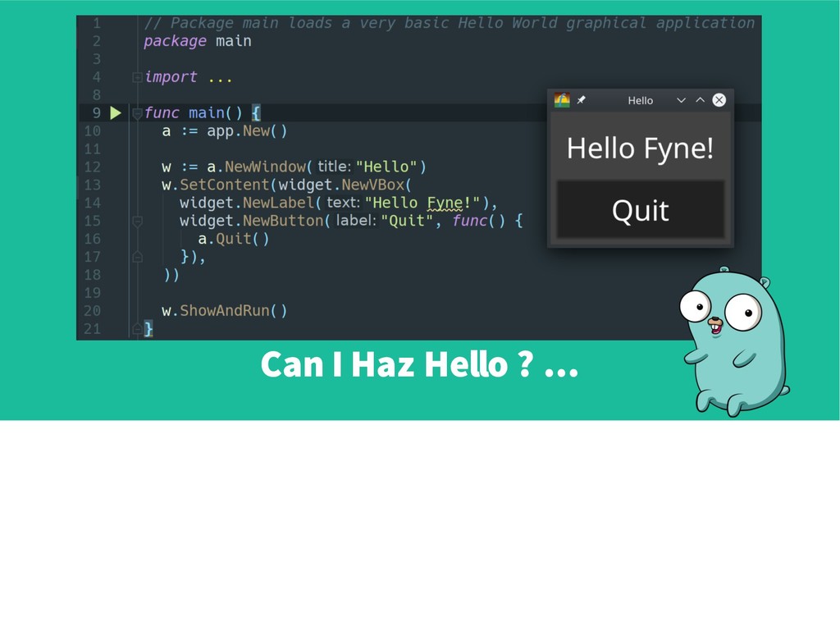Click a.Quit() on line 16
The image size is (840, 631).
point(234,239)
